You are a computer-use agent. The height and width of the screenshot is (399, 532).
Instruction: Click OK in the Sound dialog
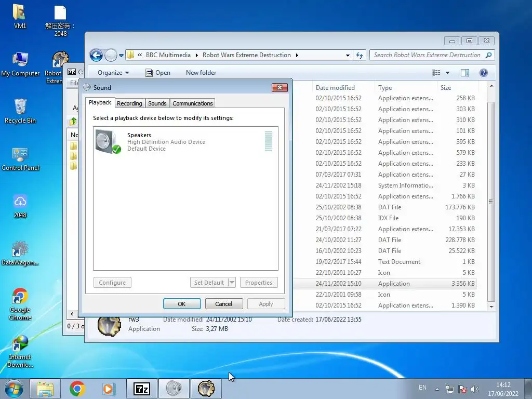pyautogui.click(x=182, y=303)
